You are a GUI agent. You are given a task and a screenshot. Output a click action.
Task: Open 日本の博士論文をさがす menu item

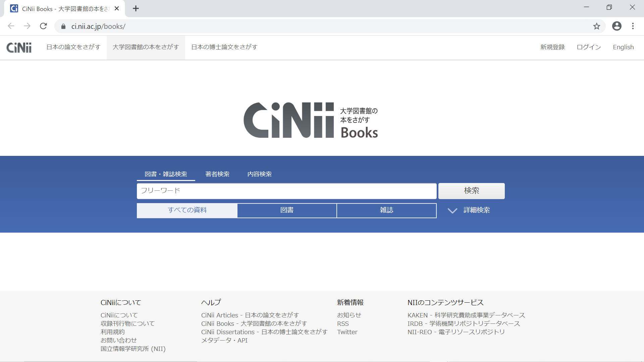coord(224,47)
